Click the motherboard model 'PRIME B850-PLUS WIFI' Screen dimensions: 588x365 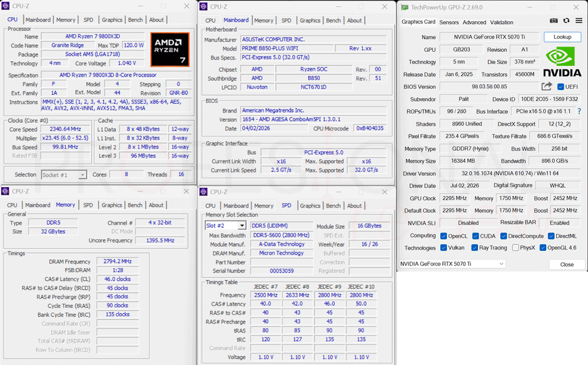pos(287,48)
